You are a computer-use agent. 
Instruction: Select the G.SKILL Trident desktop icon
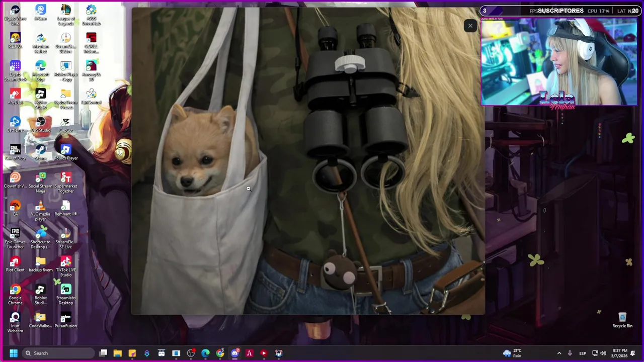pos(91,43)
